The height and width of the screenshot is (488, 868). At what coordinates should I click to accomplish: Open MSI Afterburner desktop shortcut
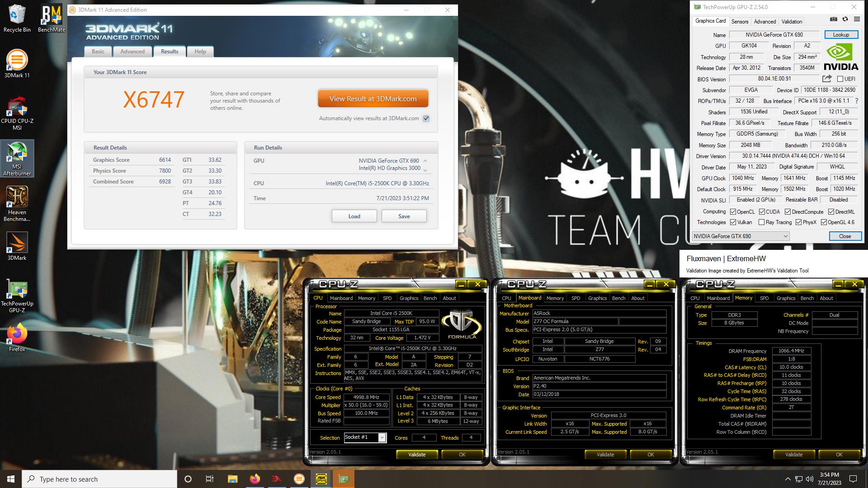pos(17,159)
